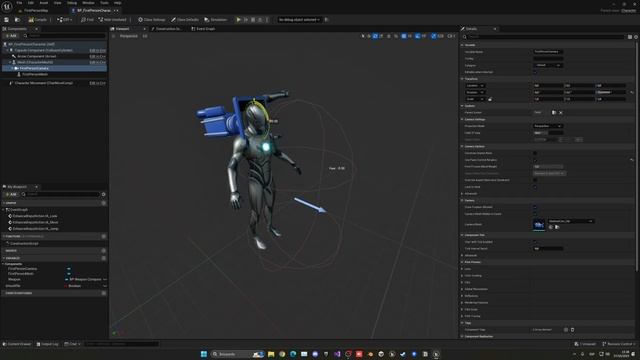Collapse the Mesh (CharacterMesh0) tree row

click(x=10, y=62)
